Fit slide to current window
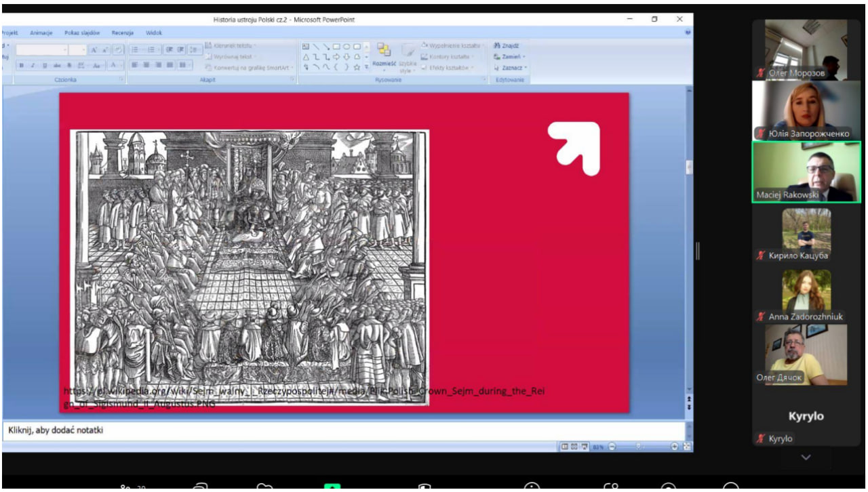This screenshot has height=492, width=868. 687,446
